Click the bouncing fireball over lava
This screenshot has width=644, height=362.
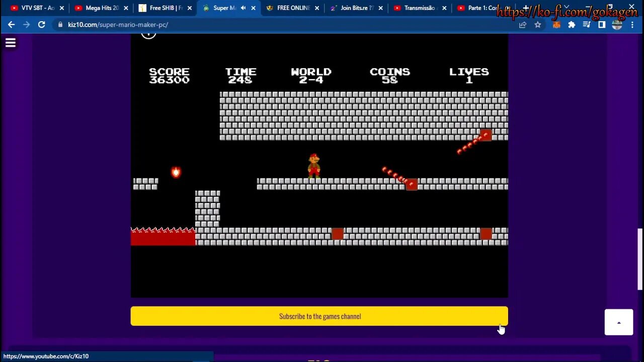(x=176, y=172)
